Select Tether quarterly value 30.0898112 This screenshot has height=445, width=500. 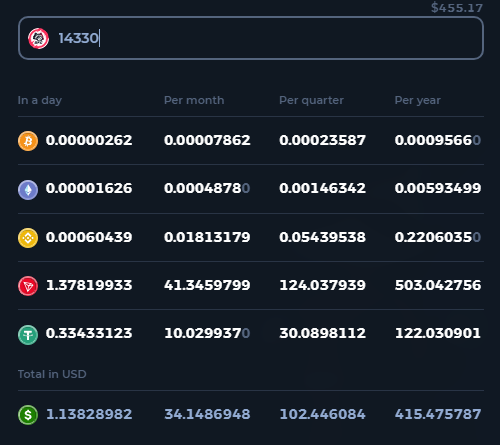coord(322,333)
